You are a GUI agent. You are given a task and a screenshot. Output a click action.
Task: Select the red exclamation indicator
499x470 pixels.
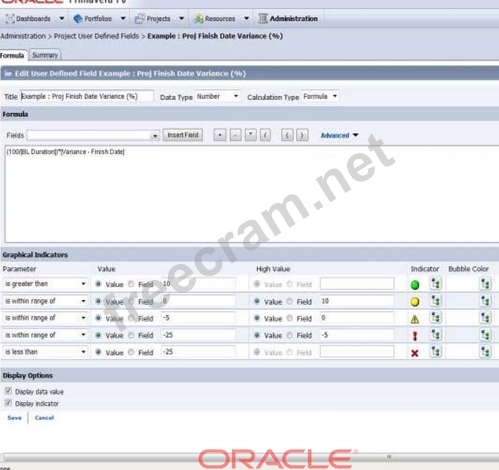(x=415, y=336)
